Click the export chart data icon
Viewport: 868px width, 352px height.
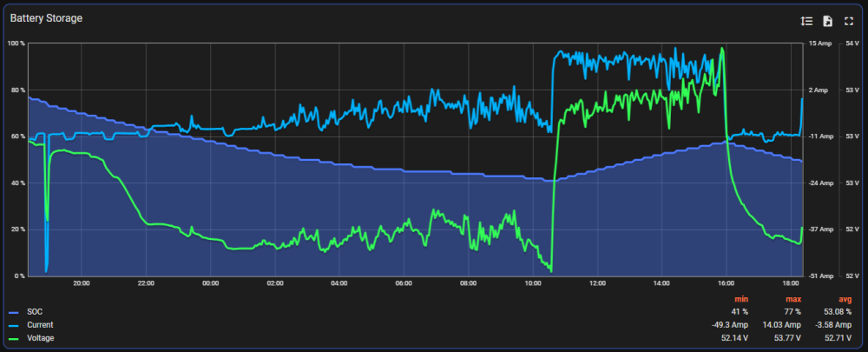[x=827, y=21]
